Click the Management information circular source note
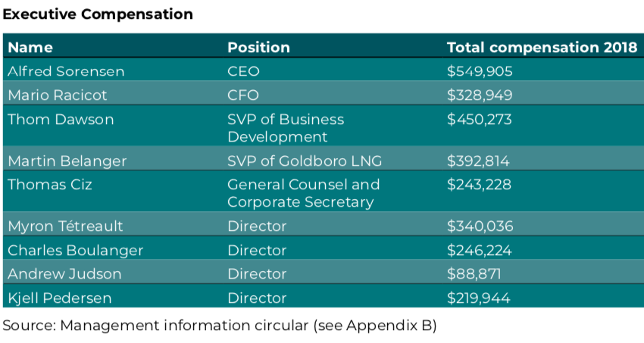The height and width of the screenshot is (343, 644). (x=220, y=326)
